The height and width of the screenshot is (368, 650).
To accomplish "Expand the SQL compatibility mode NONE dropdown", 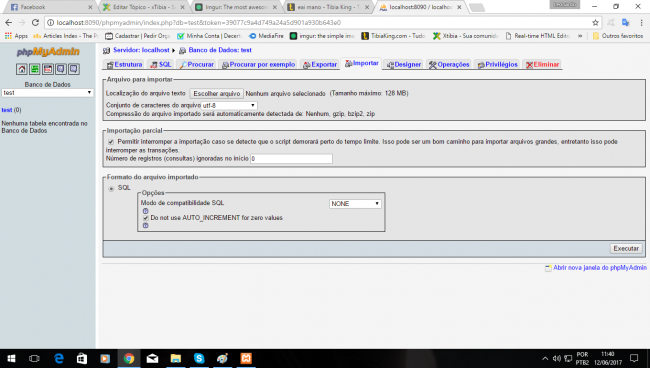I will [x=355, y=204].
